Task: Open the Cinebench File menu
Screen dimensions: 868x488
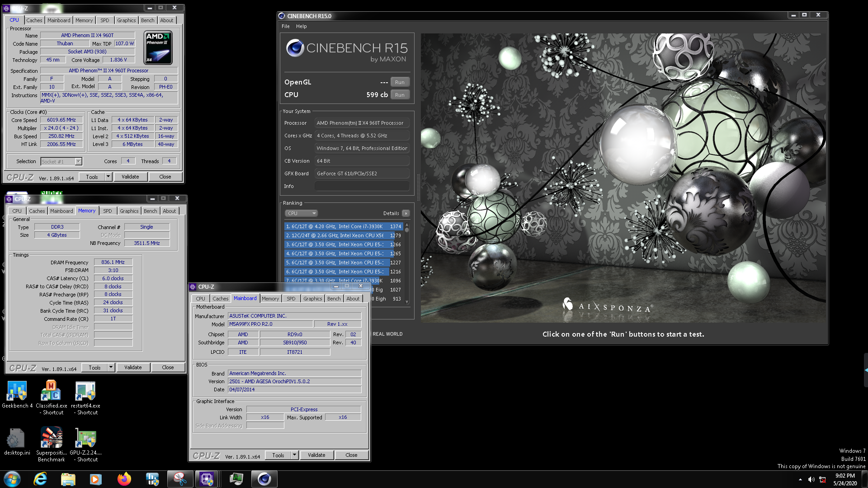Action: point(286,26)
